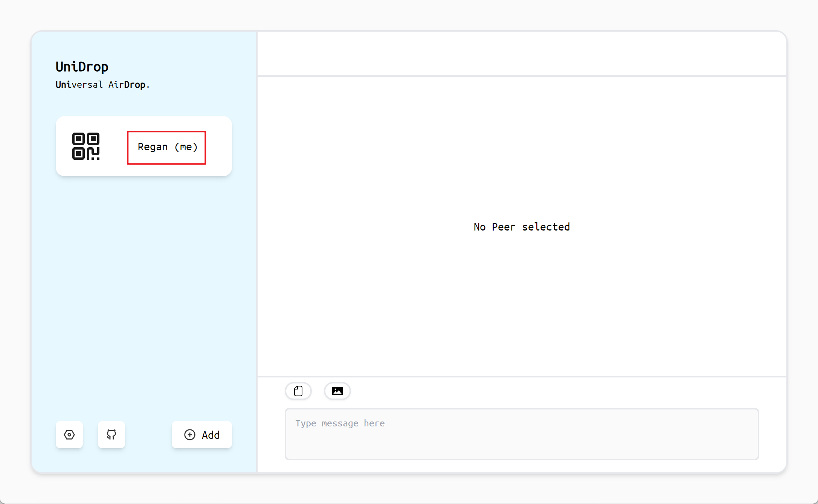The height and width of the screenshot is (504, 818).
Task: Click the word Add on the button
Action: pos(211,435)
